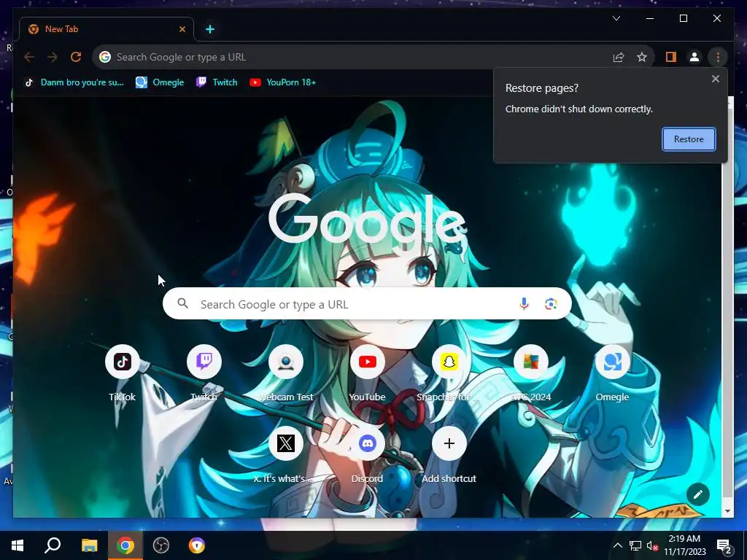Screen dimensions: 747x560
Task: Select the New Tab tab
Action: (107, 29)
